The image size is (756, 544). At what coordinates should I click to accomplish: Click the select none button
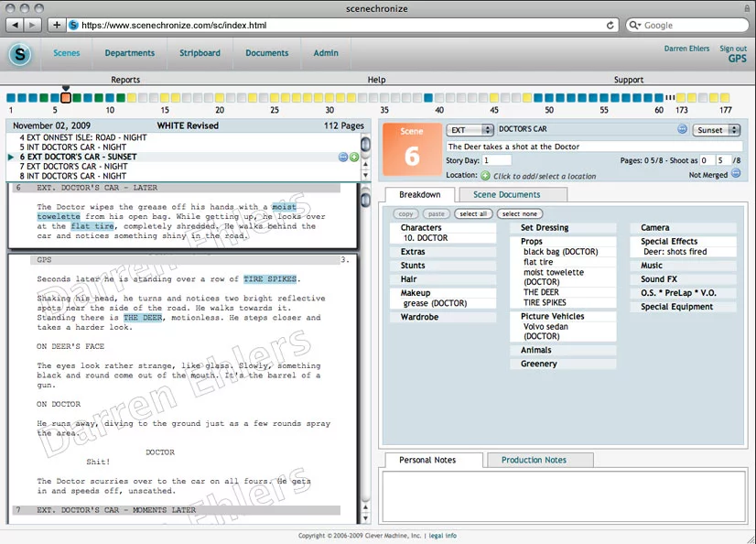pyautogui.click(x=519, y=213)
